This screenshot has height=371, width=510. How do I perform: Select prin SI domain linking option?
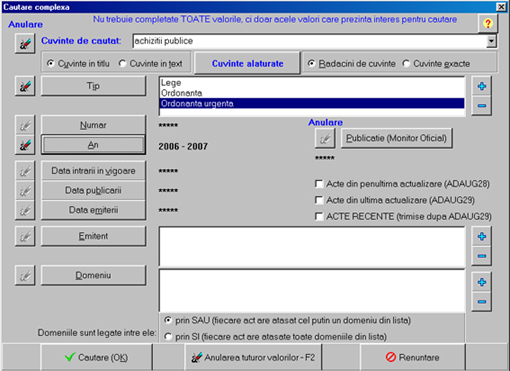[275, 337]
